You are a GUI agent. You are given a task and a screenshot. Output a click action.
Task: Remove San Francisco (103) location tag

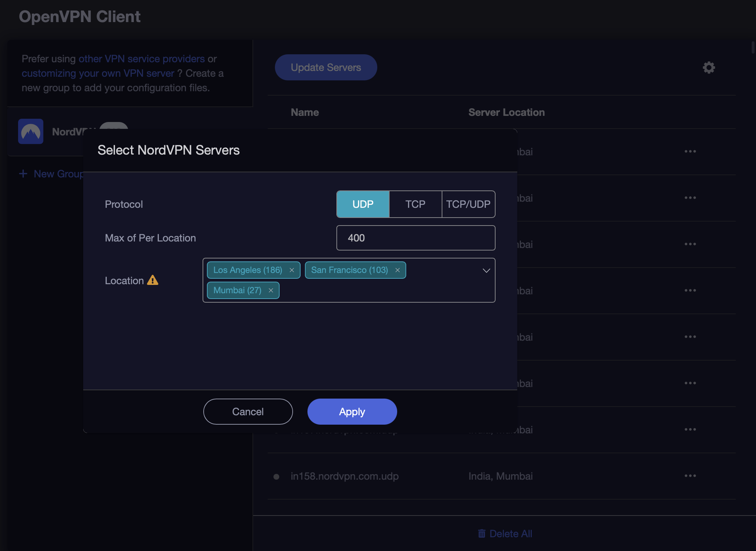pos(397,270)
